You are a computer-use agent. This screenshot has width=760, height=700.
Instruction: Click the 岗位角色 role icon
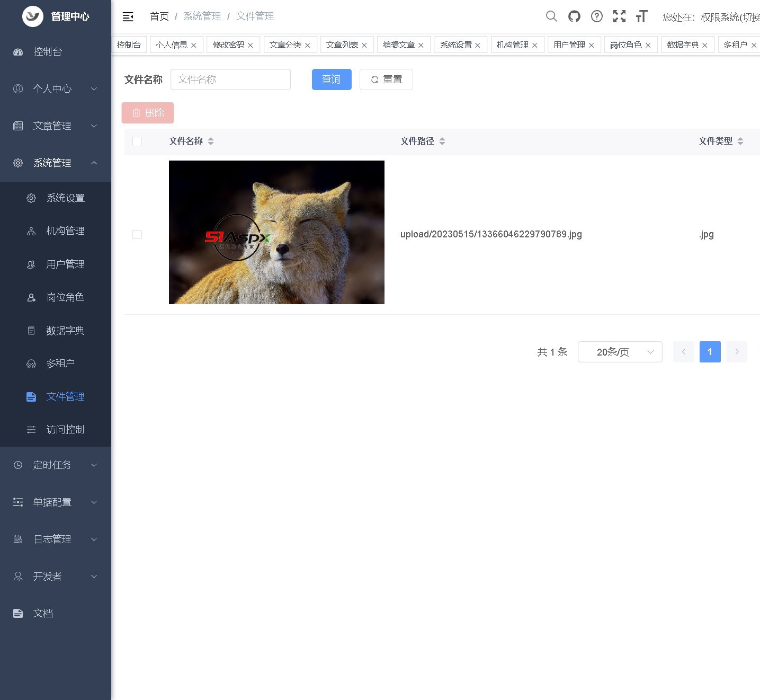tap(31, 297)
